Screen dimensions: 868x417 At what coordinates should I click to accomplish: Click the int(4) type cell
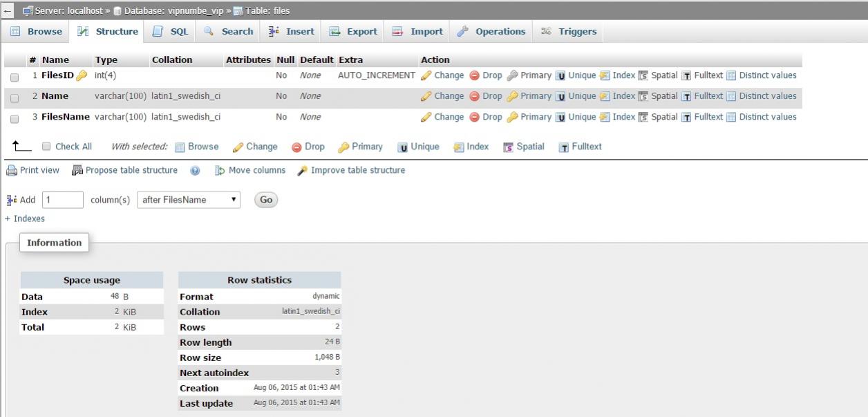tap(106, 75)
